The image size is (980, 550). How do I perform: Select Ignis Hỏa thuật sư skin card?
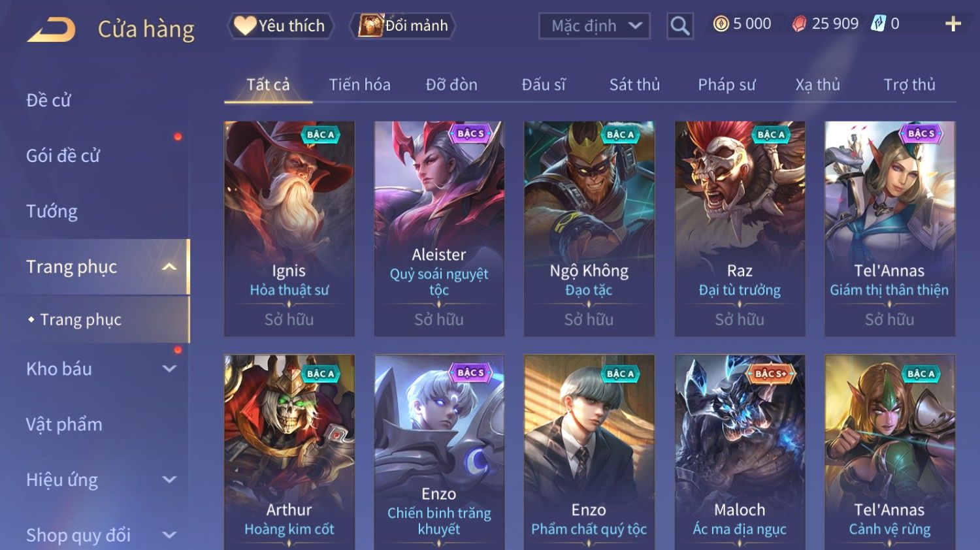(x=289, y=229)
